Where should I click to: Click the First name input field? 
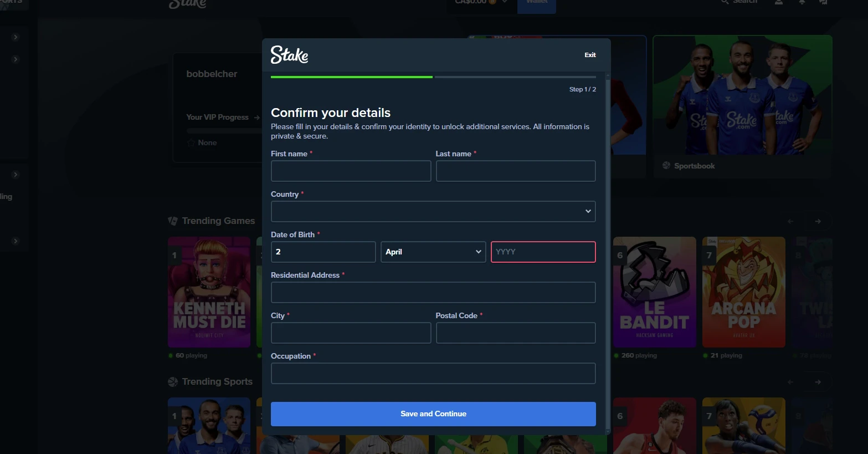point(351,171)
